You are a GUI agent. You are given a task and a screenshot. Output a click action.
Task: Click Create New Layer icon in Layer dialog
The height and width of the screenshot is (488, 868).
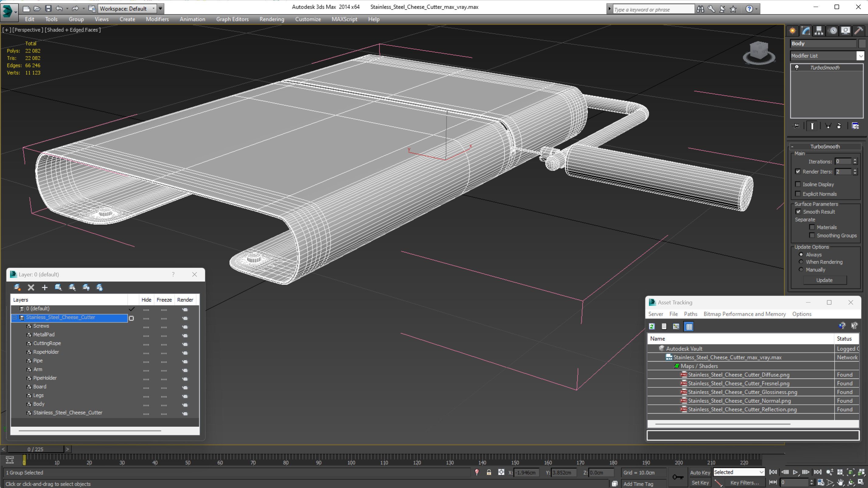click(17, 287)
